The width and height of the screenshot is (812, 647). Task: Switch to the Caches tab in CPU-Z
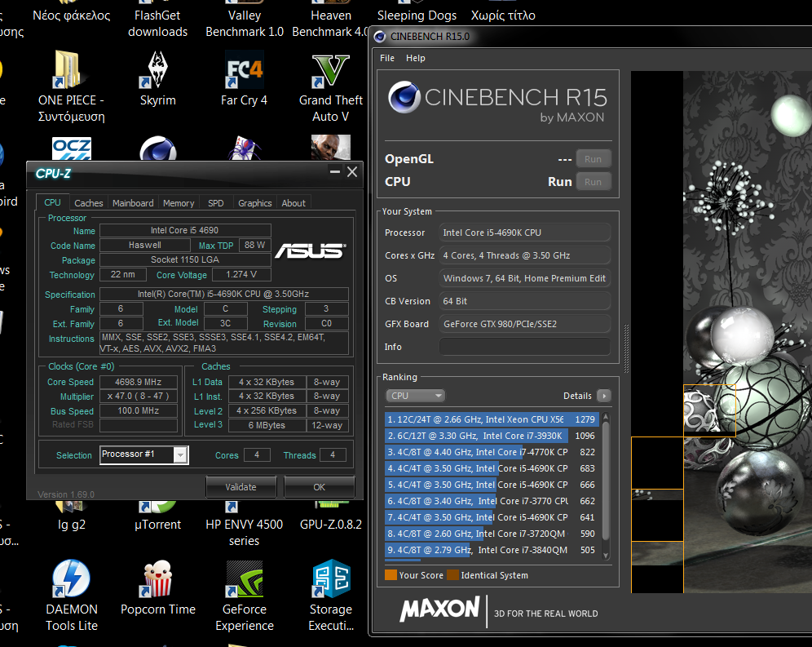click(x=89, y=203)
